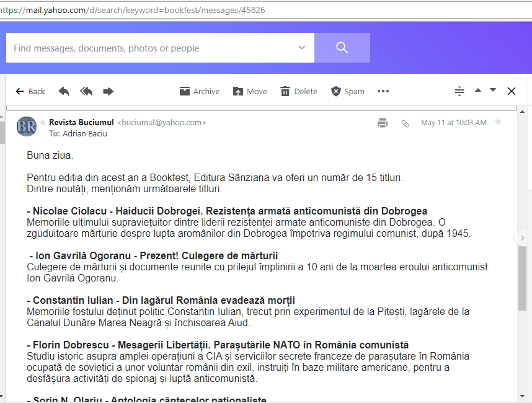
Task: Open the message layout settings icon
Action: pyautogui.click(x=459, y=91)
